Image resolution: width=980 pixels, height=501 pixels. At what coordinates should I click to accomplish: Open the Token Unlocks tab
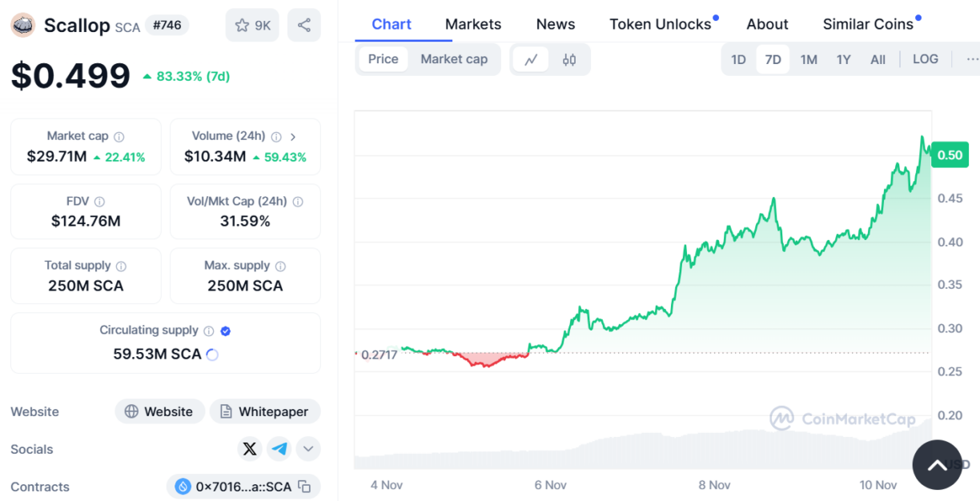click(658, 24)
